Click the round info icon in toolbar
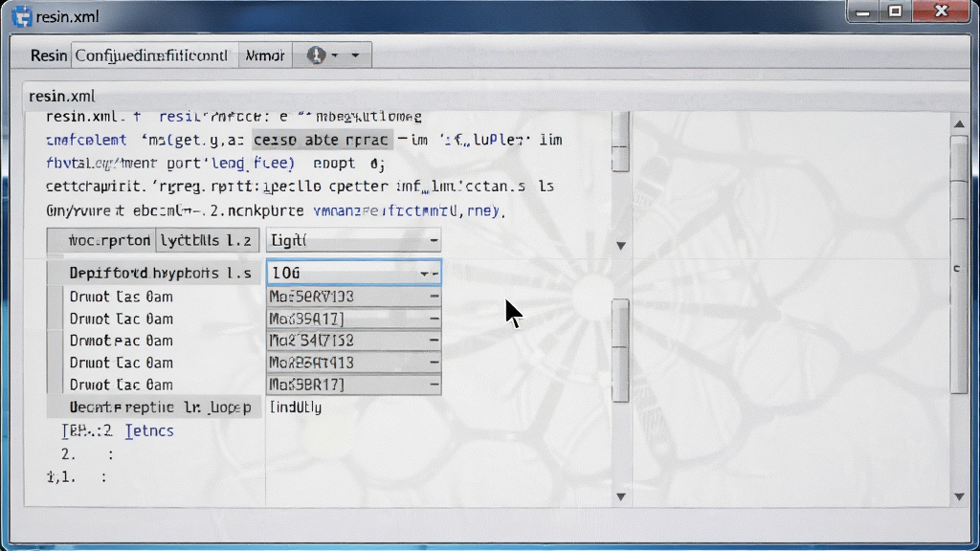This screenshot has width=980, height=551. (x=316, y=55)
